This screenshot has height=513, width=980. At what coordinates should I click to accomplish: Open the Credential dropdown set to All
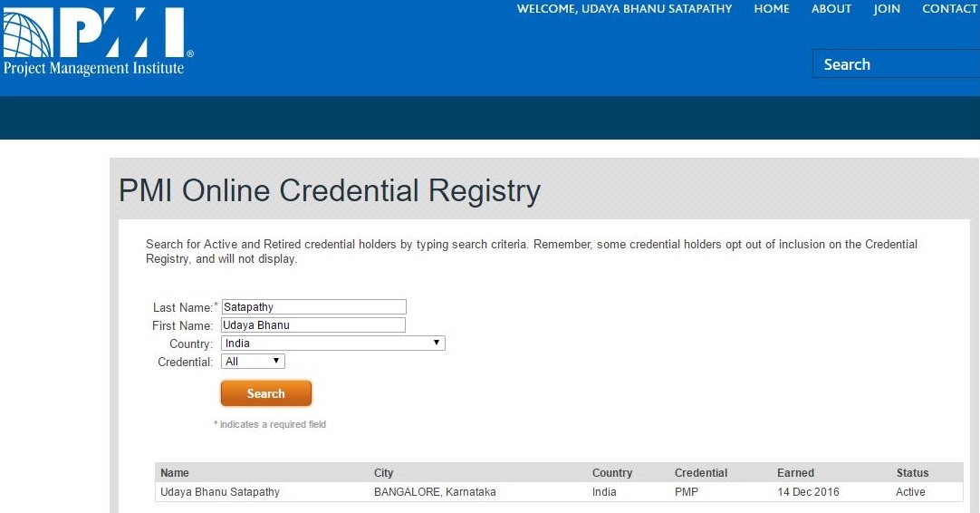tap(253, 362)
